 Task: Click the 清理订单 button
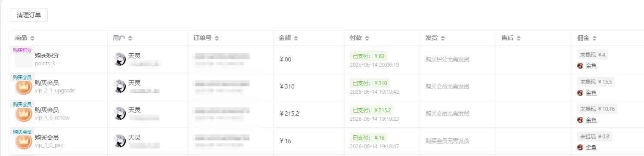(x=29, y=15)
